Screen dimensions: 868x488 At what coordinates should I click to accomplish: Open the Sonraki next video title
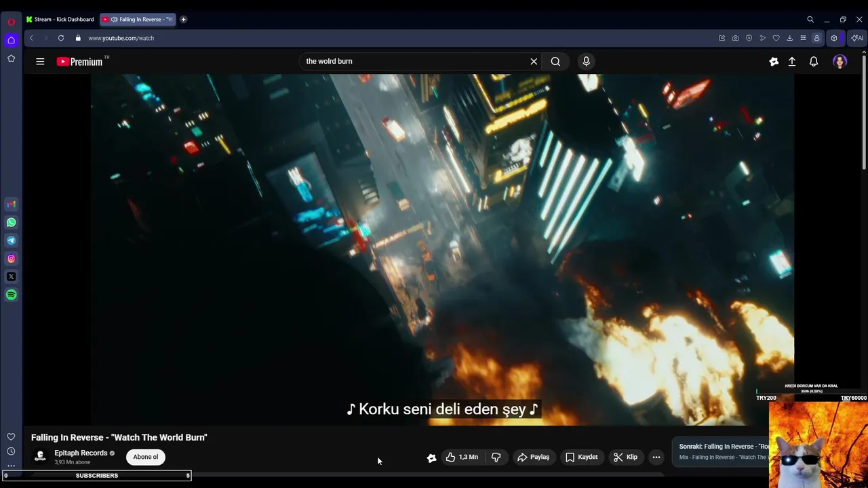tap(724, 447)
